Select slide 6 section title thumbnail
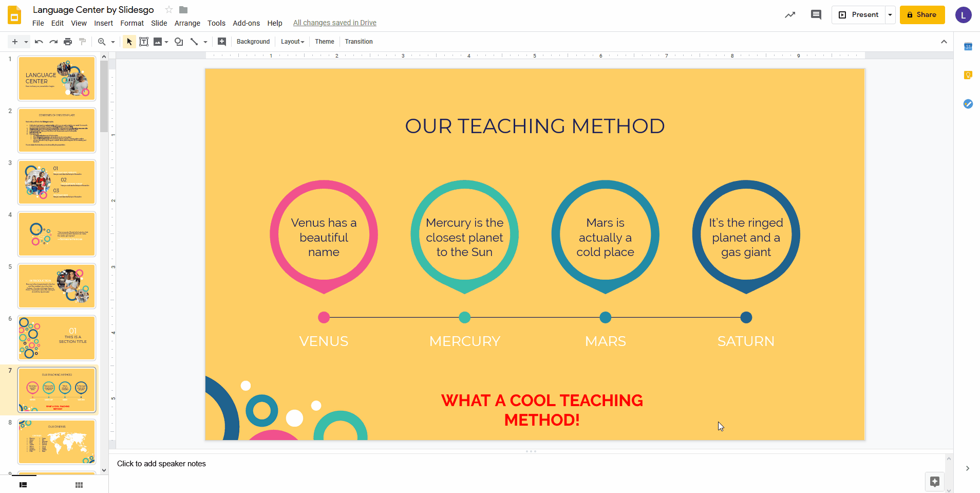The image size is (980, 493). pos(57,338)
